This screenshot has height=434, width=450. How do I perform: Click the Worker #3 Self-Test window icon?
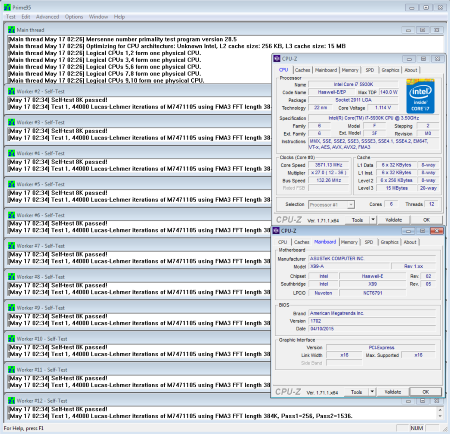12,122
